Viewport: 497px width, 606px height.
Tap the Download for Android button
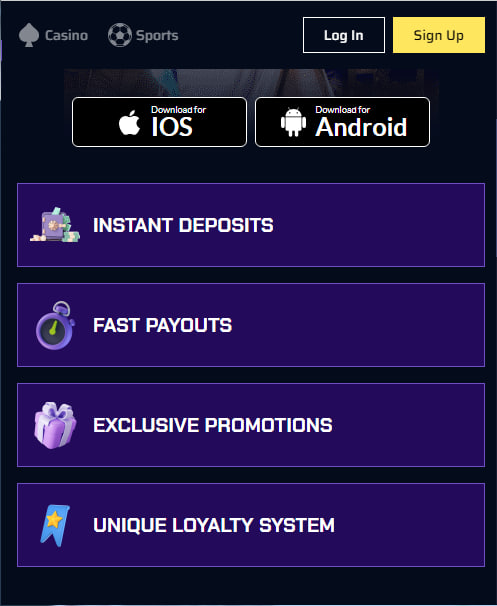click(x=342, y=122)
